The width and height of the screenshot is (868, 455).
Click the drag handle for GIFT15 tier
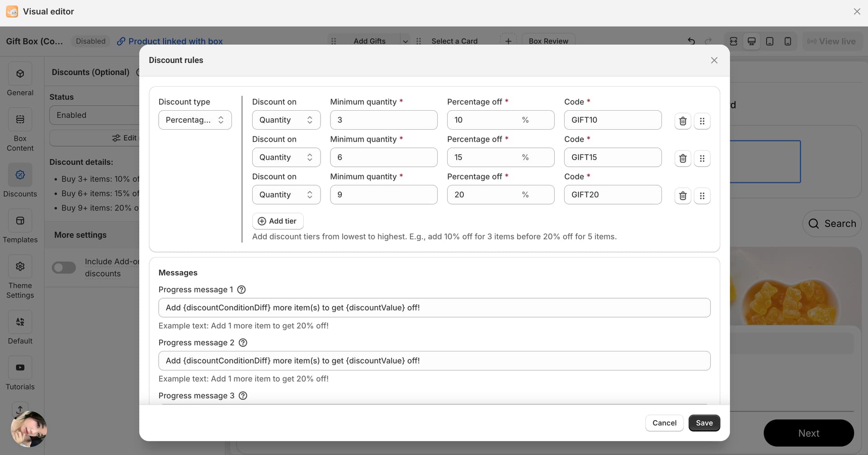702,159
